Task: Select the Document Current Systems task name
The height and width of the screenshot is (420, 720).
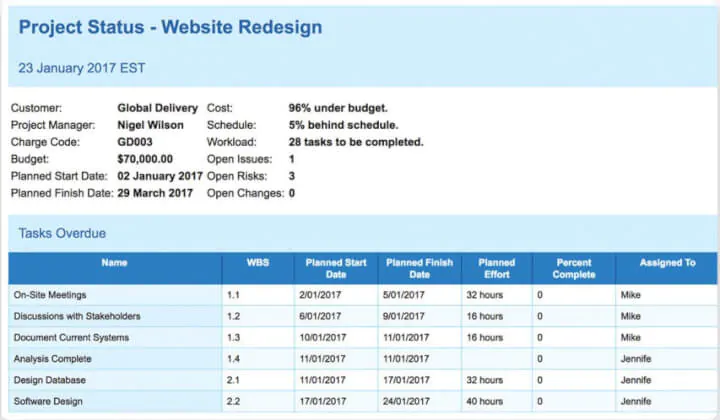Action: (71, 337)
